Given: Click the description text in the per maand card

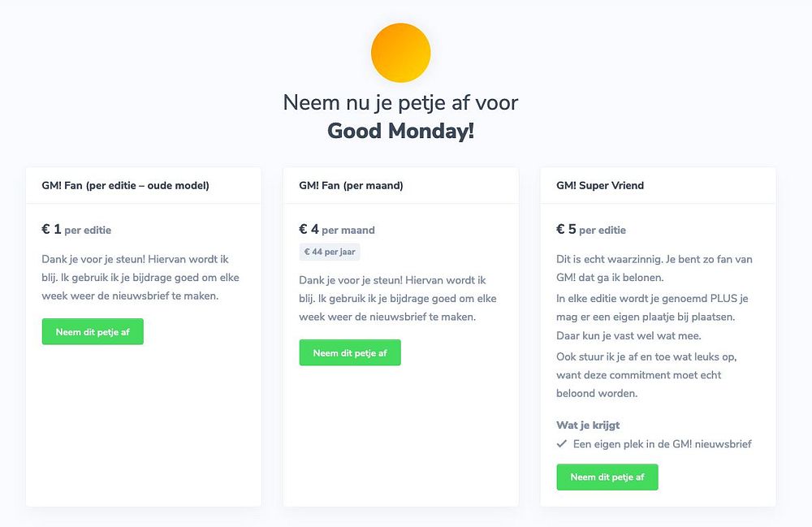Looking at the screenshot, I should pos(398,298).
